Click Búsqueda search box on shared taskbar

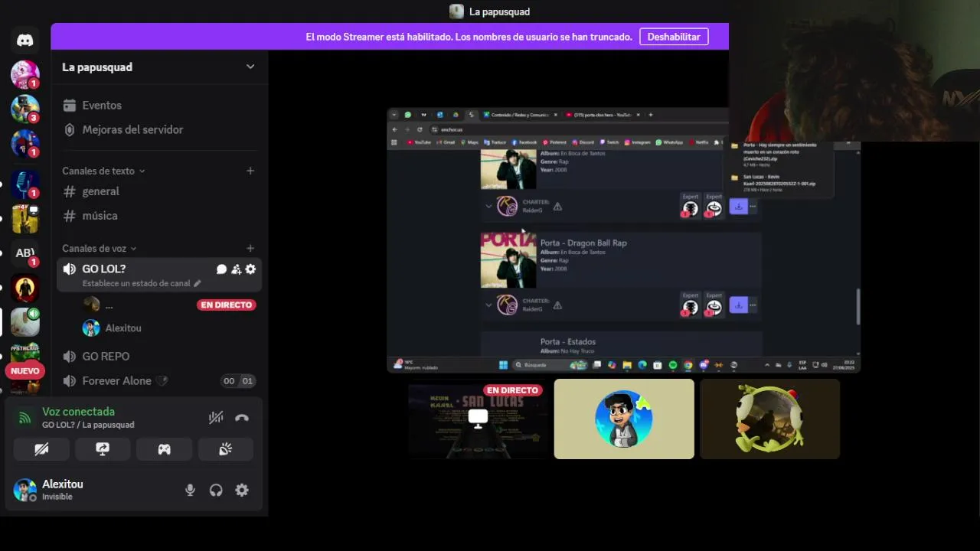[550, 365]
